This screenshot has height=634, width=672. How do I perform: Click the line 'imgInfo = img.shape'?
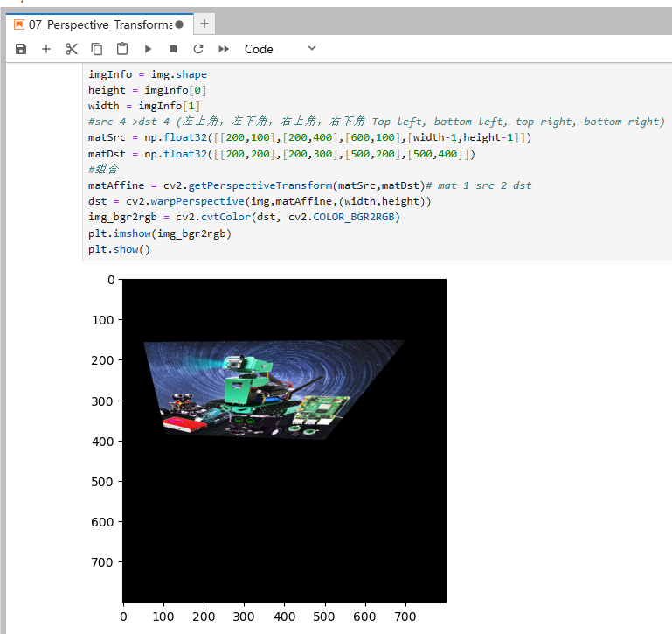pyautogui.click(x=148, y=74)
